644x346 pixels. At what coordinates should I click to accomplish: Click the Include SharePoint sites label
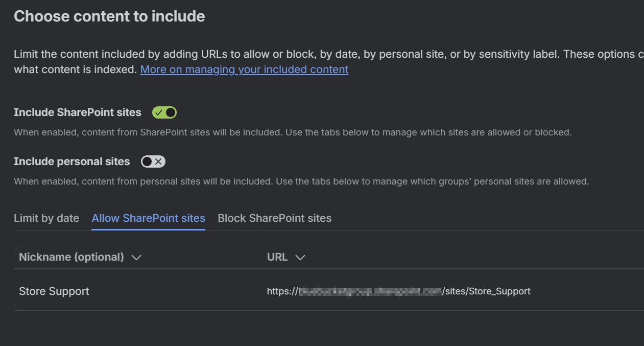[78, 112]
